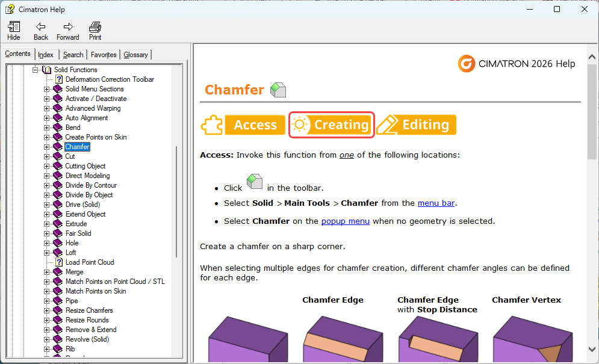The image size is (599, 364).
Task: Expand the Resize Chamfers node
Action: pos(46,310)
